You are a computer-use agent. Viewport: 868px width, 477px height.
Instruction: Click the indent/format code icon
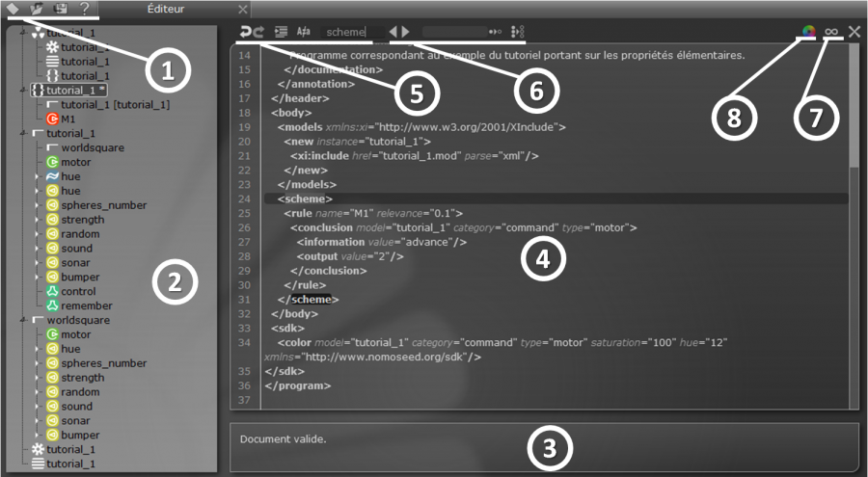click(281, 32)
